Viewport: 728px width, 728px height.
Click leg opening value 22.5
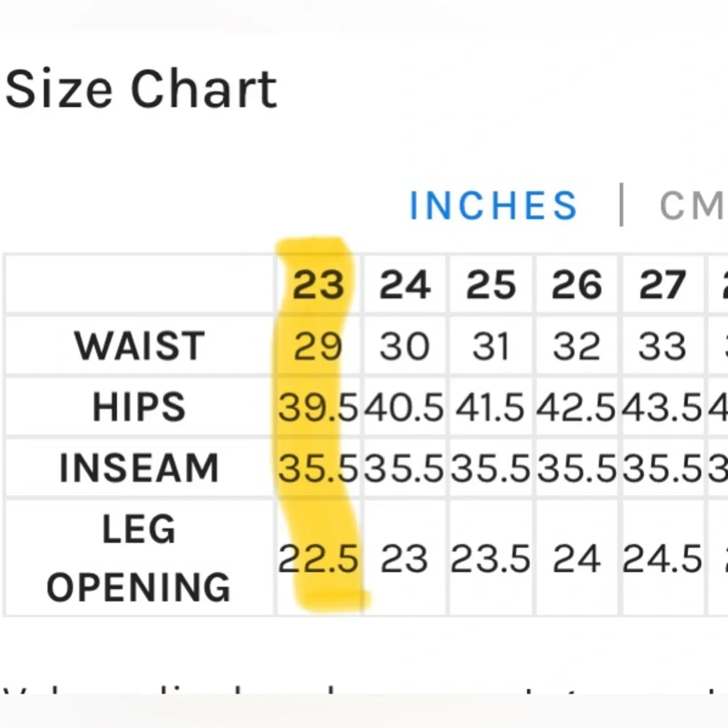point(318,559)
